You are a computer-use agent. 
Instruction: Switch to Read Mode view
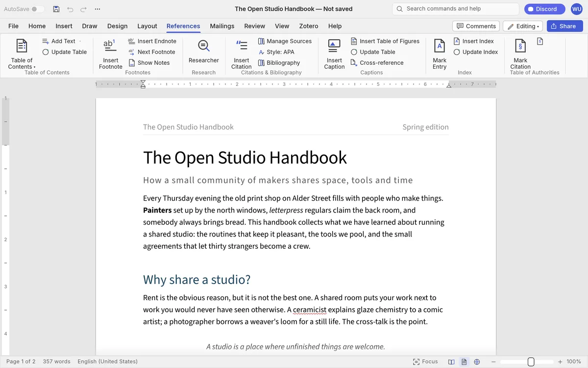pos(451,362)
